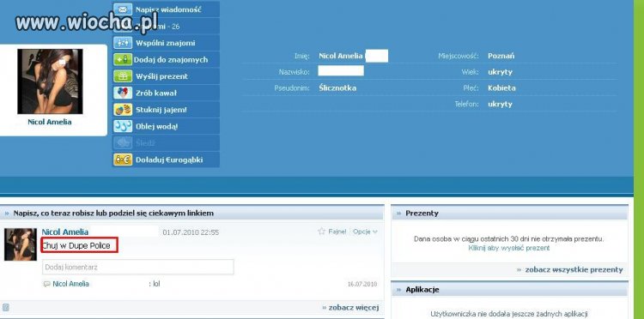The image size is (644, 319).
Task: Click the gift icon beside Wyślij prezent
Action: click(x=123, y=76)
